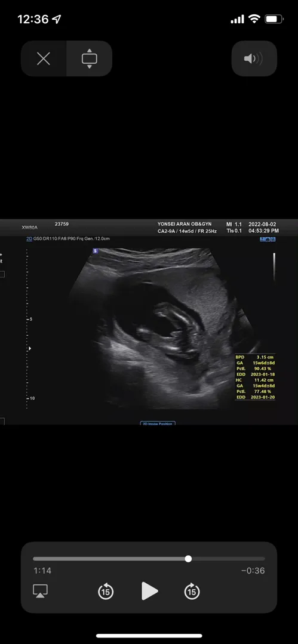This screenshot has height=644, width=298.
Task: Tap the battery indicator in status bar
Action: point(274,19)
